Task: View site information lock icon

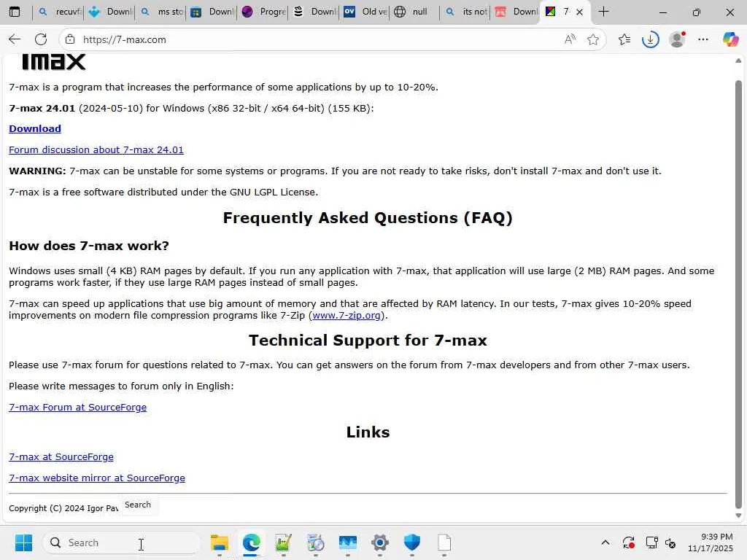Action: click(70, 39)
